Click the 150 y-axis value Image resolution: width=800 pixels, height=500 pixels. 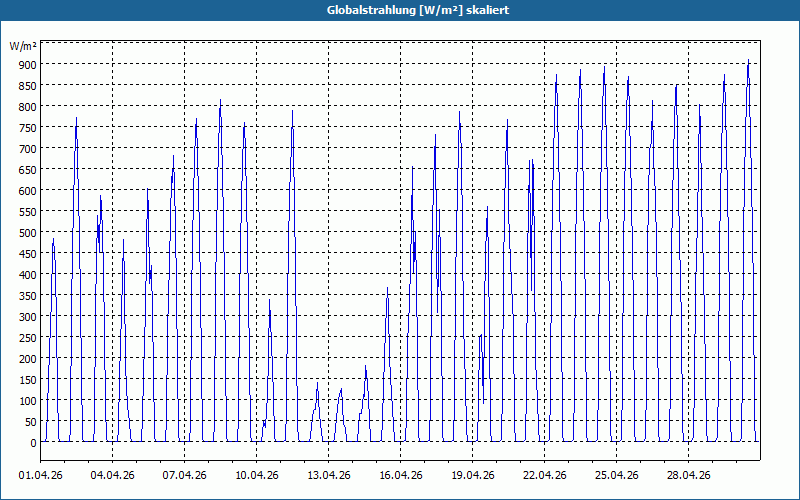[28, 380]
